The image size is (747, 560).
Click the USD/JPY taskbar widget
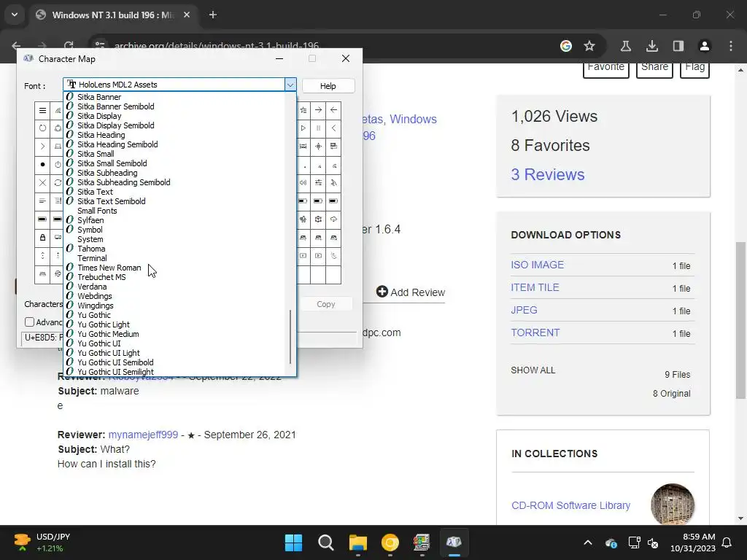click(42, 542)
